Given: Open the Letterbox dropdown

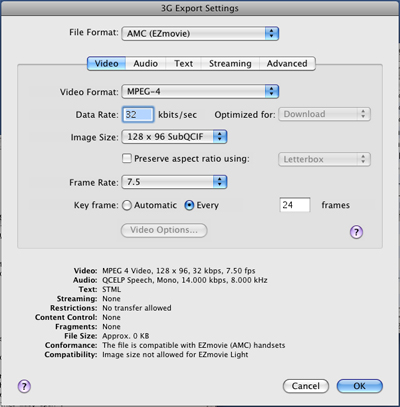Looking at the screenshot, I should [324, 159].
